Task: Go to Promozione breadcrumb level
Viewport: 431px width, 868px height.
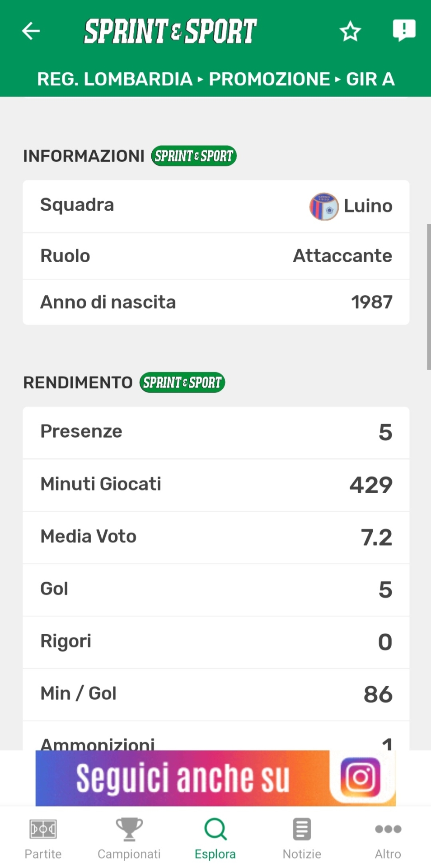Action: [270, 79]
